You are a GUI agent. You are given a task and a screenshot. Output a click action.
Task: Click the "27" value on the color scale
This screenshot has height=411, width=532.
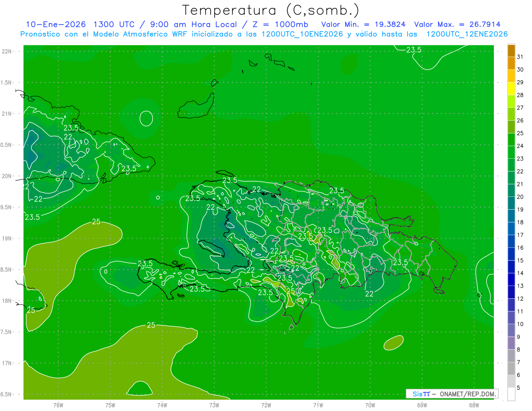(520, 108)
